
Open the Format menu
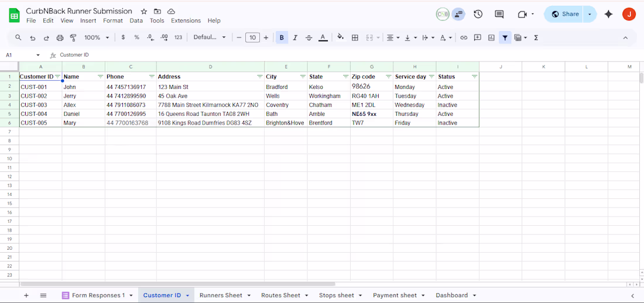pos(113,20)
